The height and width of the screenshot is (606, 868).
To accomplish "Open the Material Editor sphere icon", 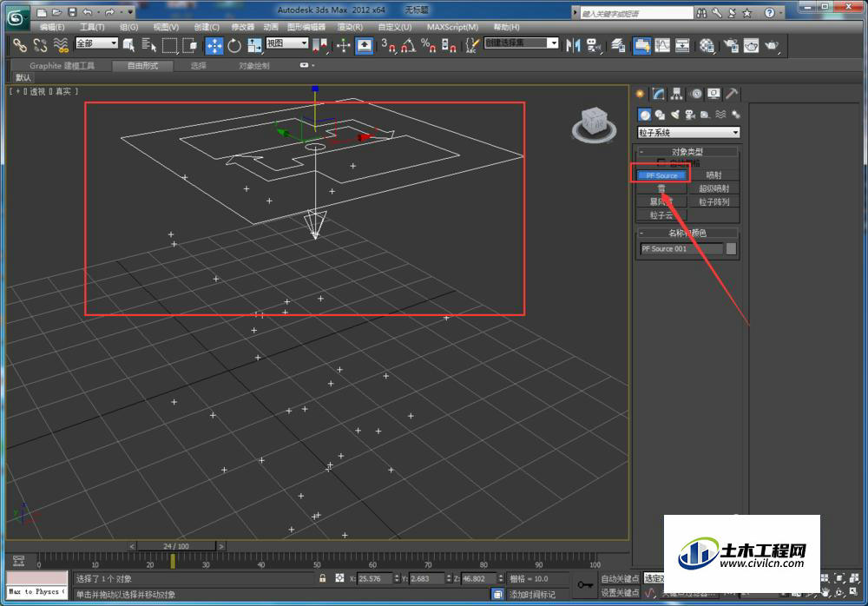I will click(707, 45).
